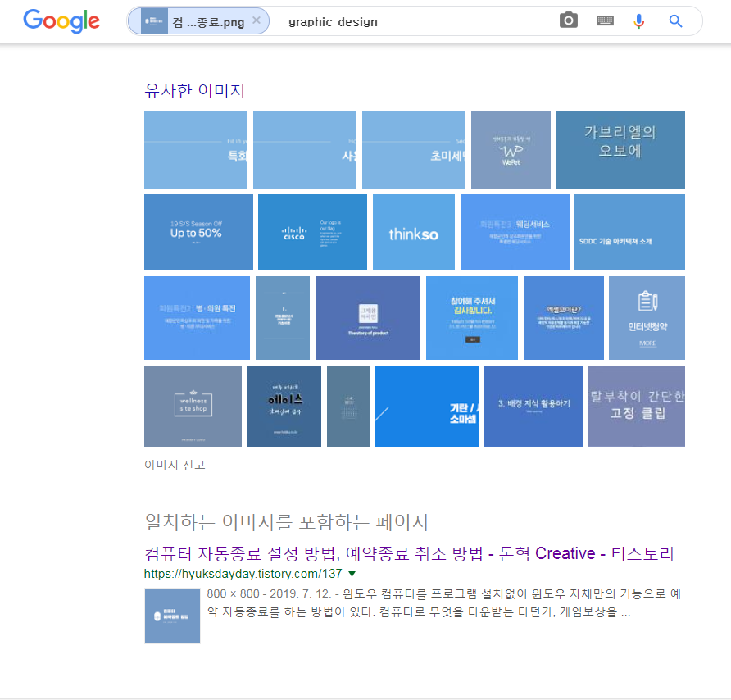Open the 3. 배경 지식 활용하기 thumbnail
The height and width of the screenshot is (700, 731).
click(x=533, y=406)
